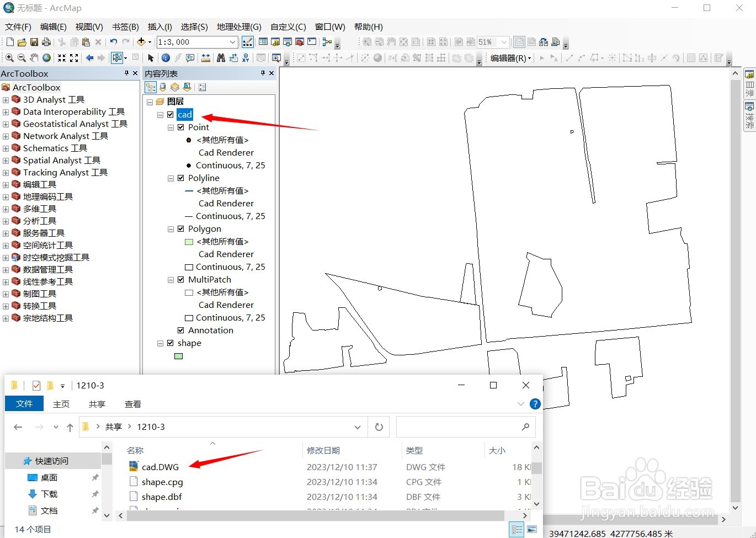Expand the 3D Analyst toolbox
Viewport: 756px width, 538px height.
coord(6,99)
